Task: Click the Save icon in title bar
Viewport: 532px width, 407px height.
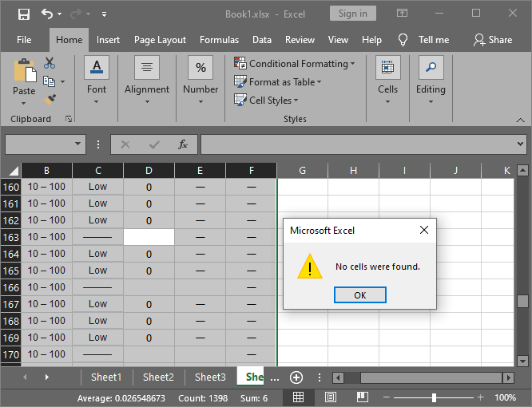Action: click(x=24, y=14)
